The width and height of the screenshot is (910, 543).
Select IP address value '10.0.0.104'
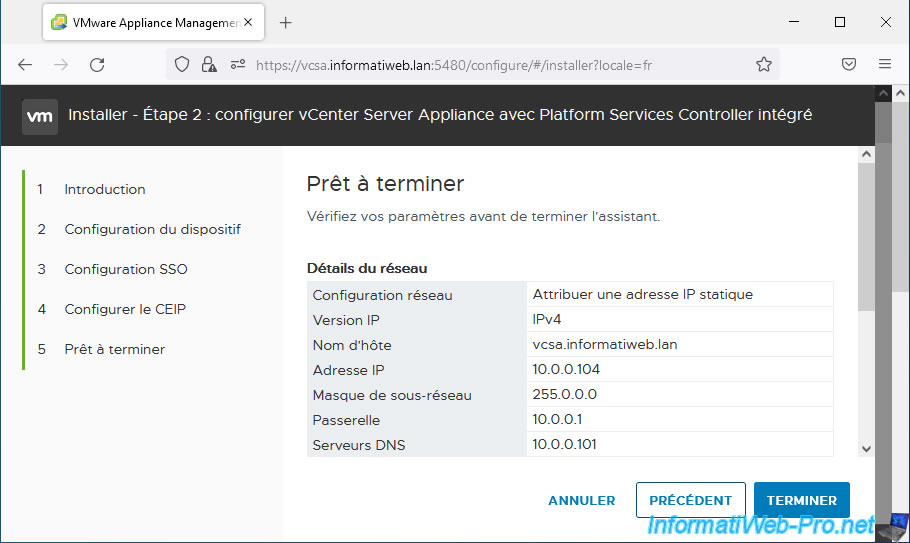pos(566,369)
